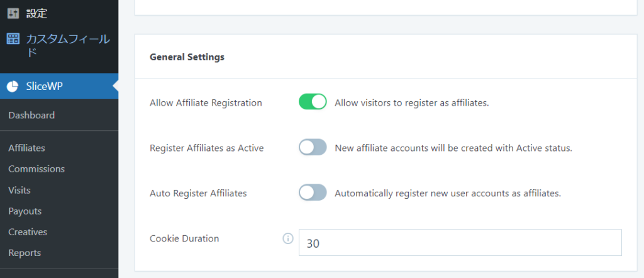The height and width of the screenshot is (278, 644).
Task: Click the 'Automatically register new user accounts' label
Action: click(448, 193)
